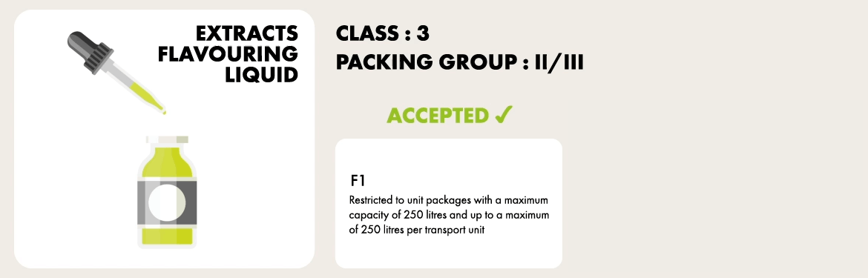Click the word LIQUID in the title

pyautogui.click(x=261, y=74)
